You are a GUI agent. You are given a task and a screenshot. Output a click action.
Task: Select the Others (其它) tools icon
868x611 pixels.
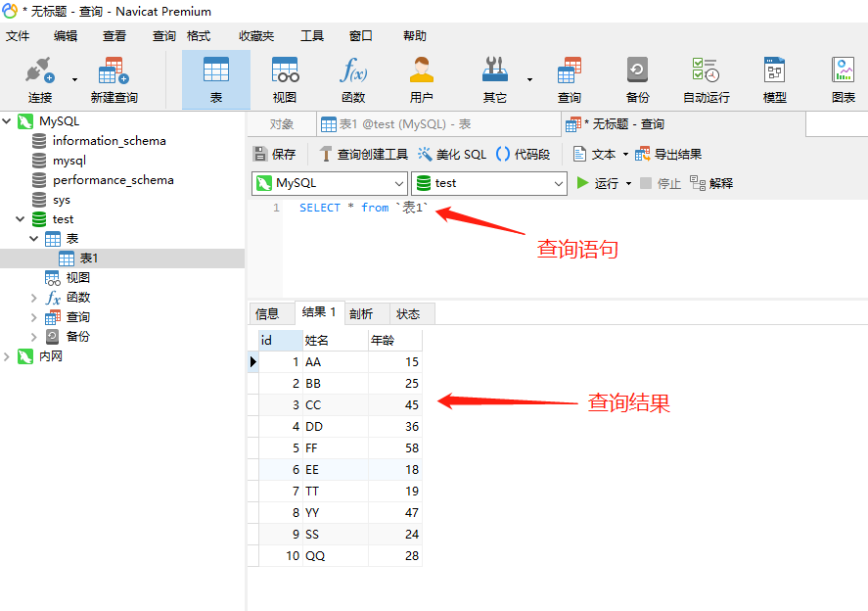[x=494, y=70]
